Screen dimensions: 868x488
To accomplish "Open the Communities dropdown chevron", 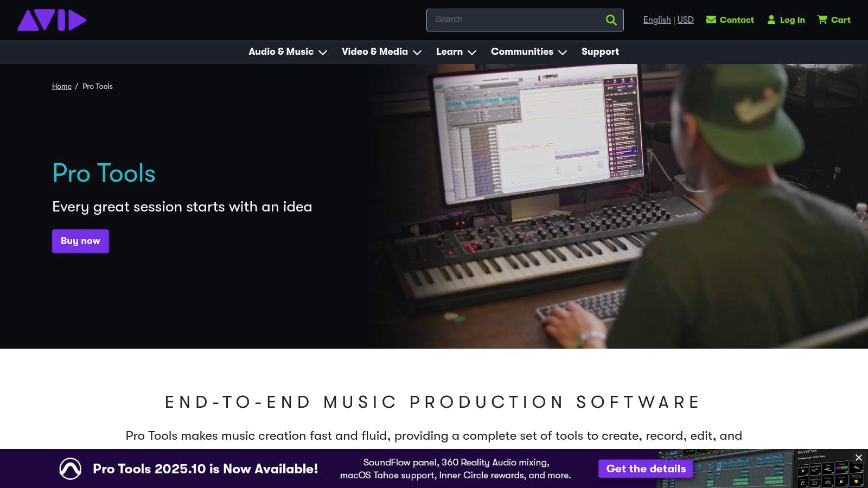I will 563,53.
